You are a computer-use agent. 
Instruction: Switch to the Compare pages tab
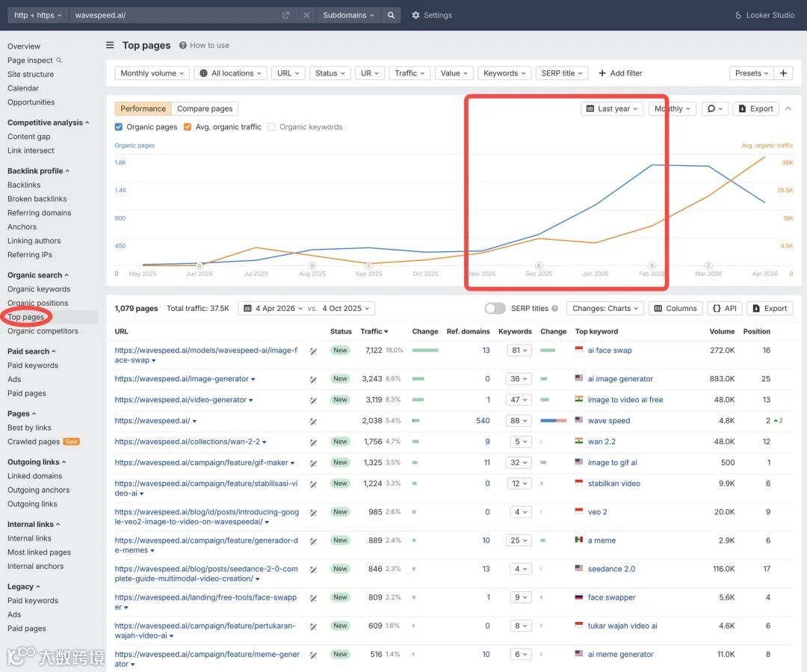coord(205,108)
